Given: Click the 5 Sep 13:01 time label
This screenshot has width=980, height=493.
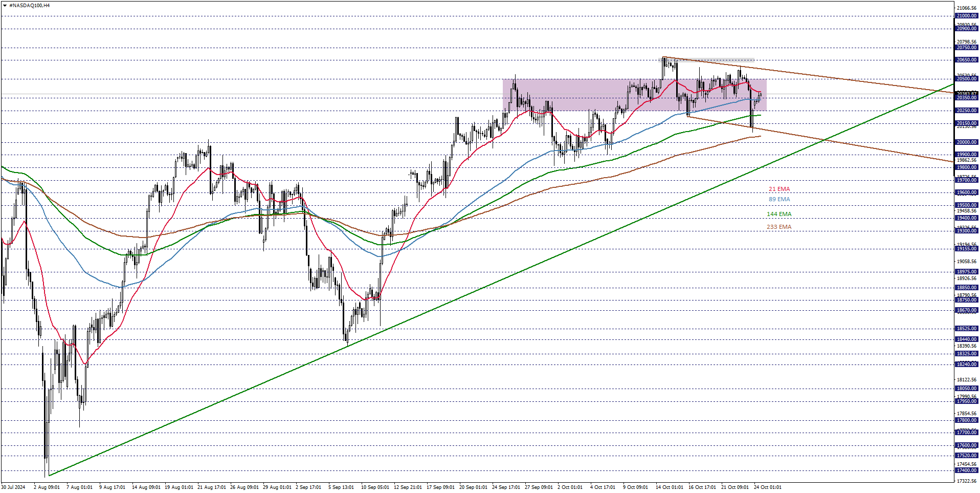Looking at the screenshot, I should [341, 487].
